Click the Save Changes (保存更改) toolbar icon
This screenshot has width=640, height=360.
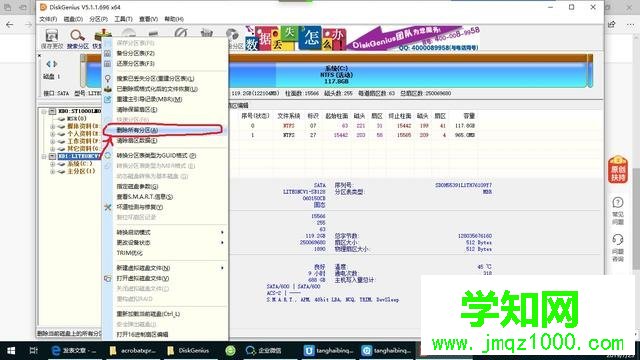(51, 36)
